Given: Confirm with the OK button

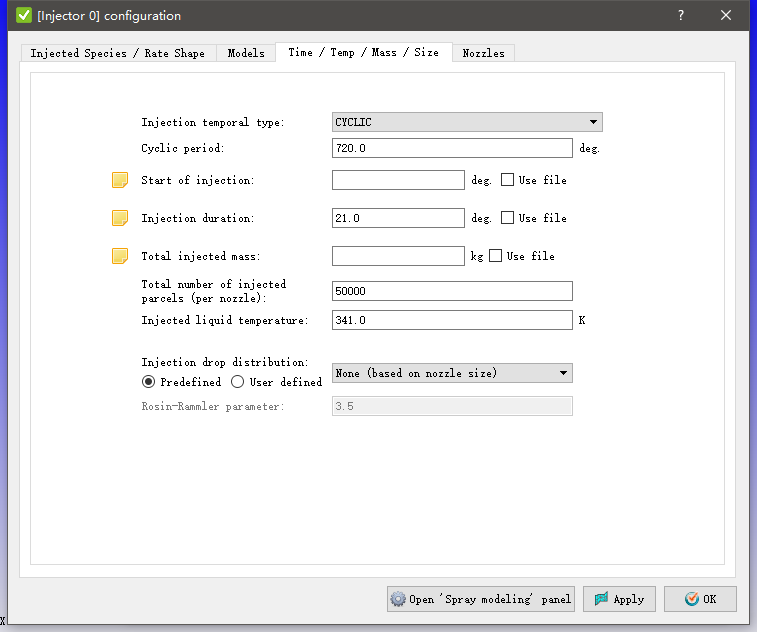Looking at the screenshot, I should 700,599.
